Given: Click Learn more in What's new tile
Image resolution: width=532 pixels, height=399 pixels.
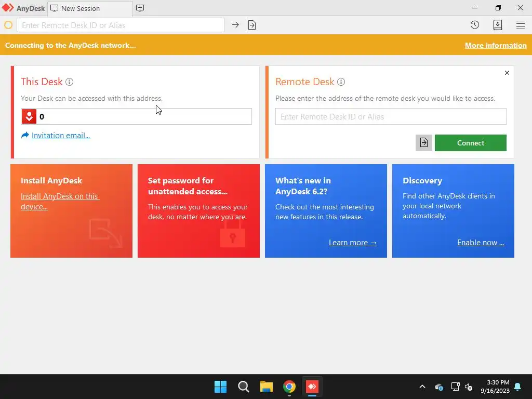Looking at the screenshot, I should click(353, 243).
